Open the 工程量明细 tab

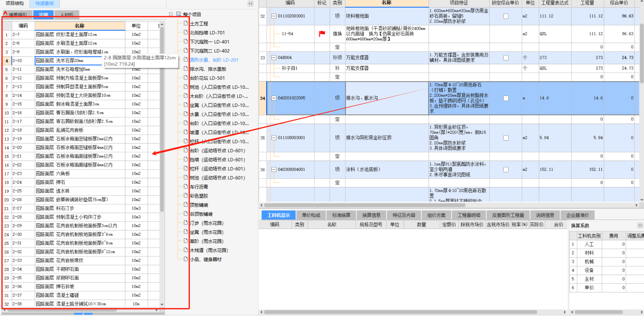coord(469,215)
